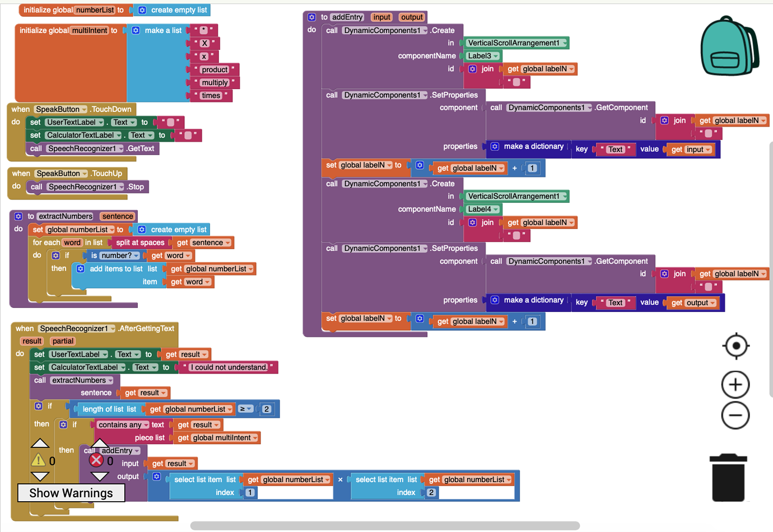
Task: Open the 'is number?' dropdown
Action: [136, 256]
